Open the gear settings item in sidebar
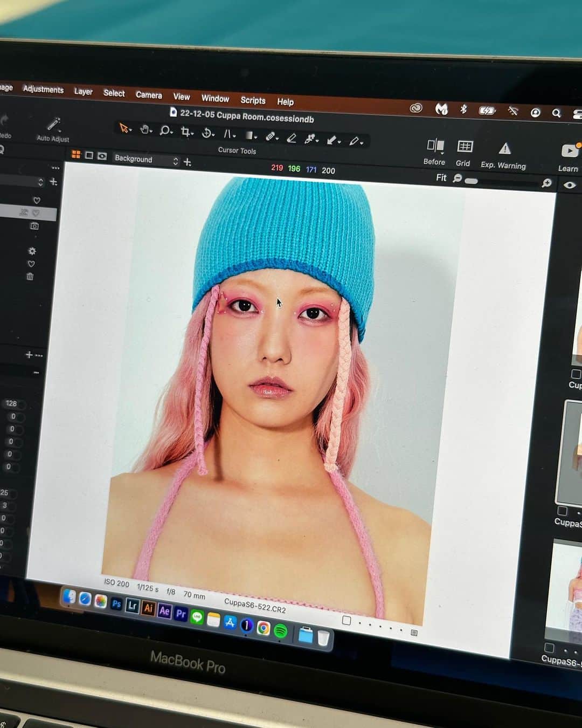 tap(32, 251)
